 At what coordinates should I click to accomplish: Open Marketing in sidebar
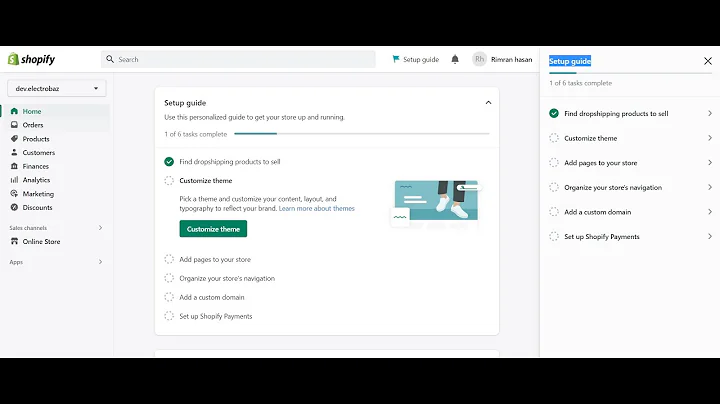click(38, 194)
